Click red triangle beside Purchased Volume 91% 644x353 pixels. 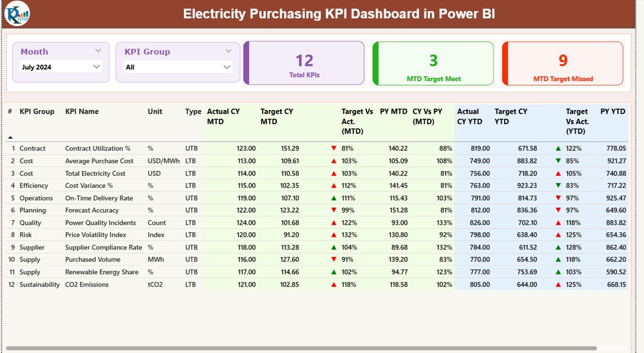coord(333,259)
